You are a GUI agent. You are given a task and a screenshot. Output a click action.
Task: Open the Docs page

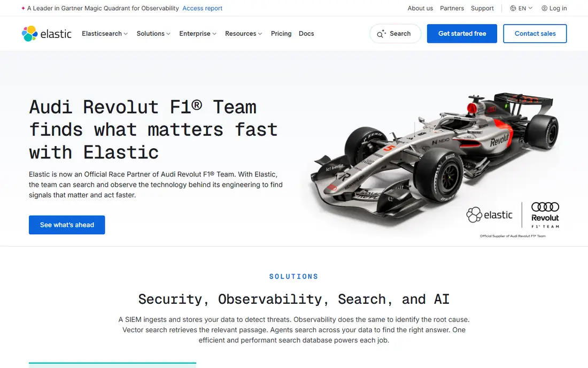click(306, 34)
